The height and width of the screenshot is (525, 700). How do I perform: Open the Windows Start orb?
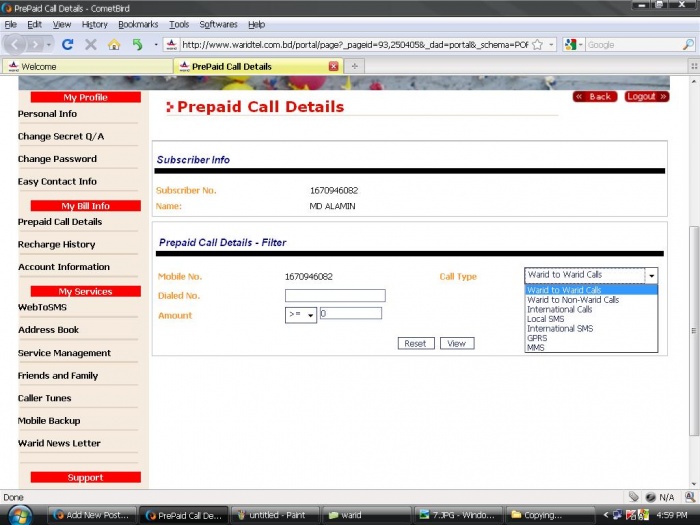click(x=18, y=515)
